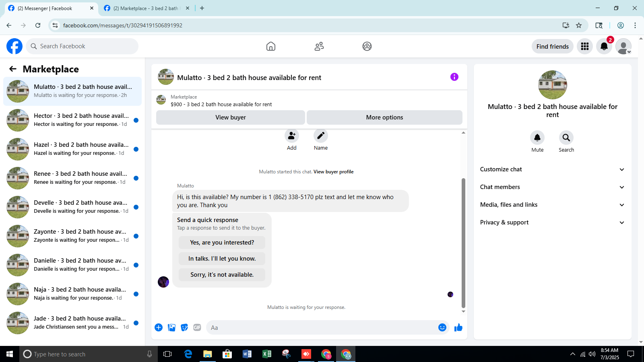644x362 pixels.
Task: Send a thumbs-up like
Action: (x=458, y=327)
